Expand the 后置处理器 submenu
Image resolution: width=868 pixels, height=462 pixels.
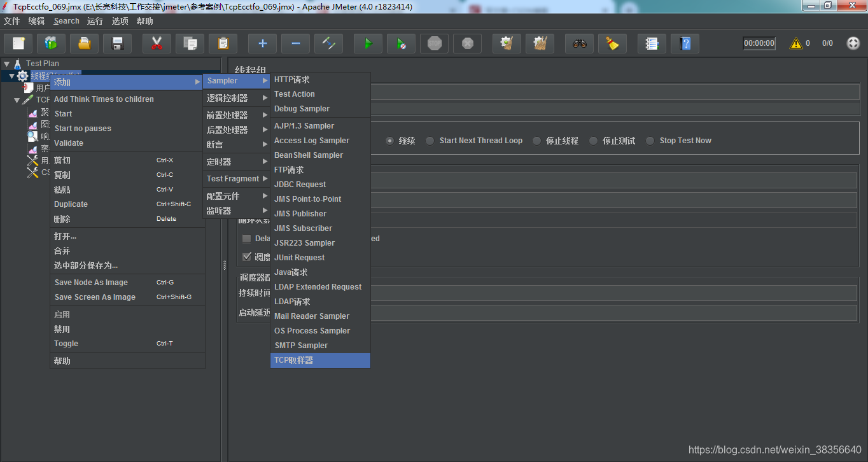click(236, 130)
